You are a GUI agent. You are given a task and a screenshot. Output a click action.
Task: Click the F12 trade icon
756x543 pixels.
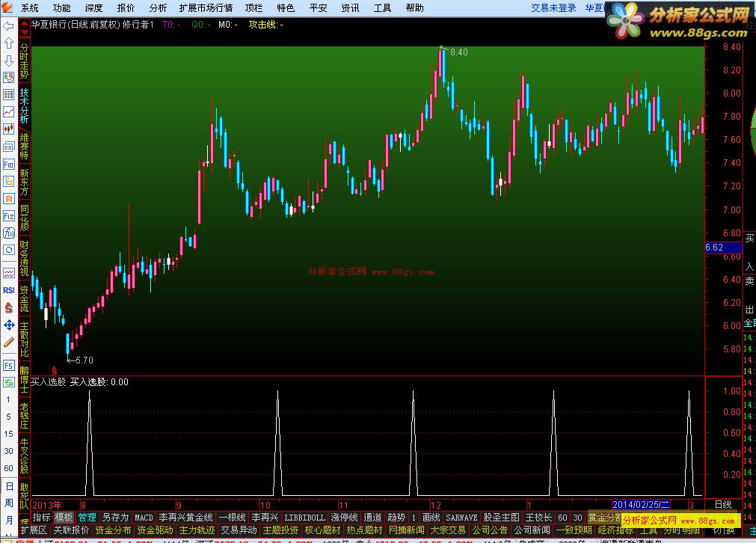8,216
